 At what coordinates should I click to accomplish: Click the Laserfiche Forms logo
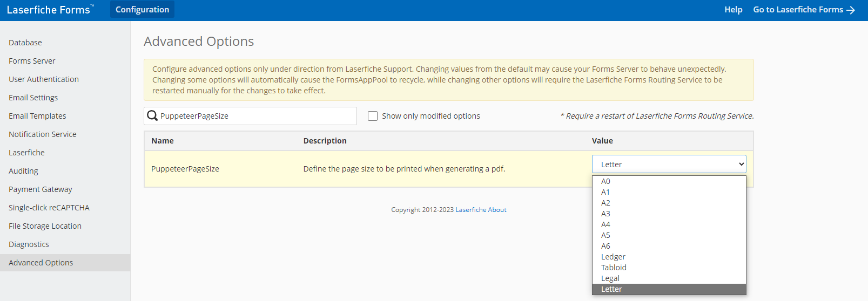click(50, 10)
